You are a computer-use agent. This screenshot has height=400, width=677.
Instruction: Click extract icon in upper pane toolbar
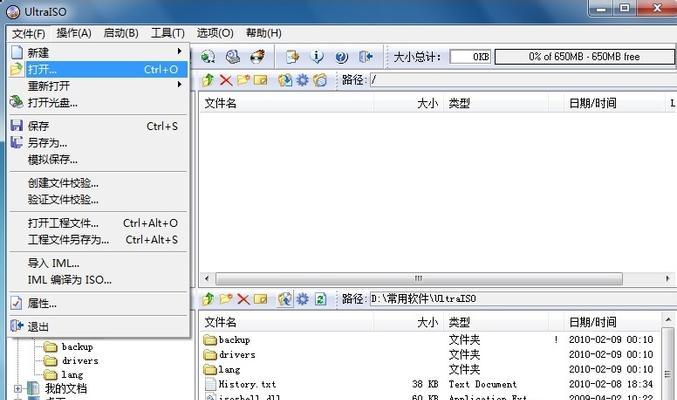[x=285, y=80]
